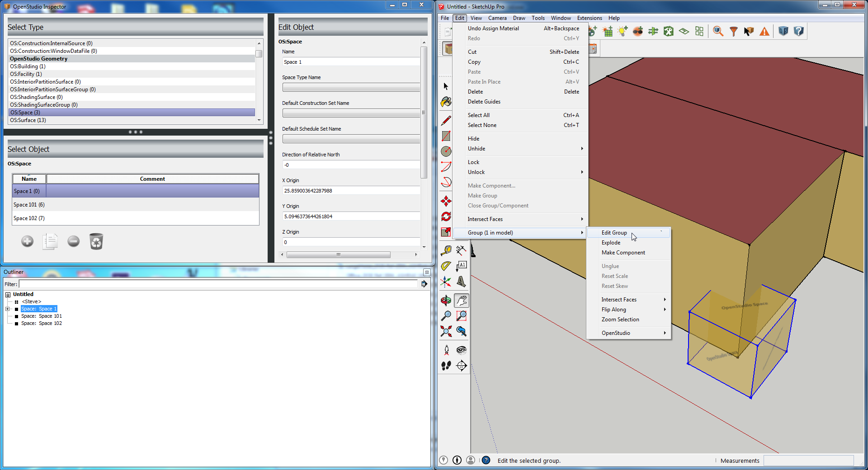Expand the Space 1 node in Outliner
The width and height of the screenshot is (868, 470).
[x=8, y=309]
